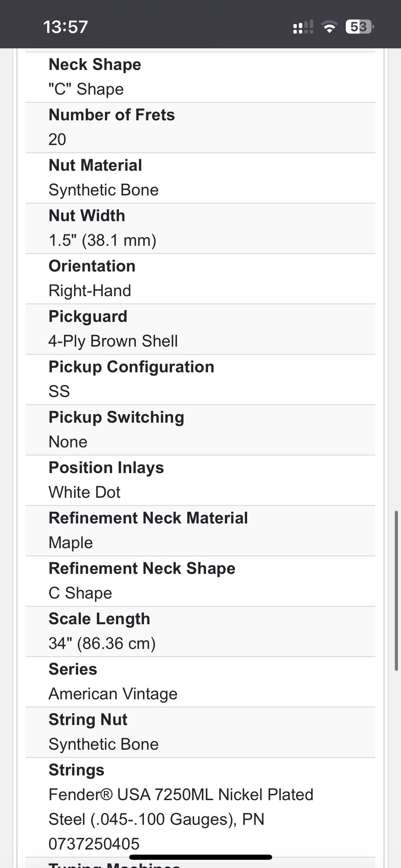Select the American Vintage series value
401x868 pixels.
click(113, 694)
